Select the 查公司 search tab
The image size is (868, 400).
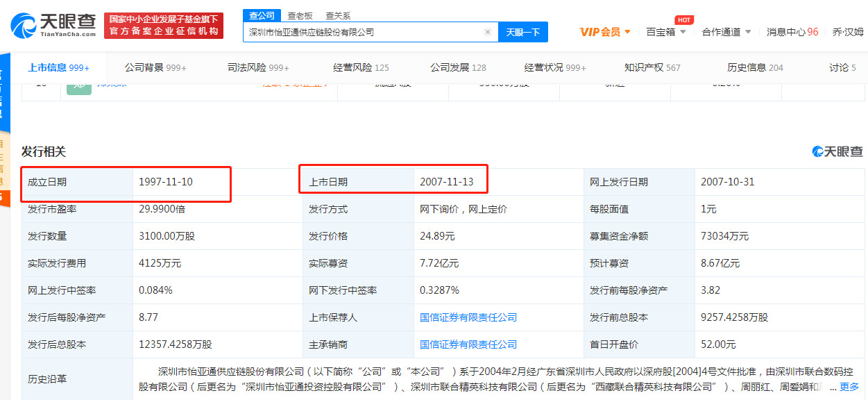[x=262, y=15]
